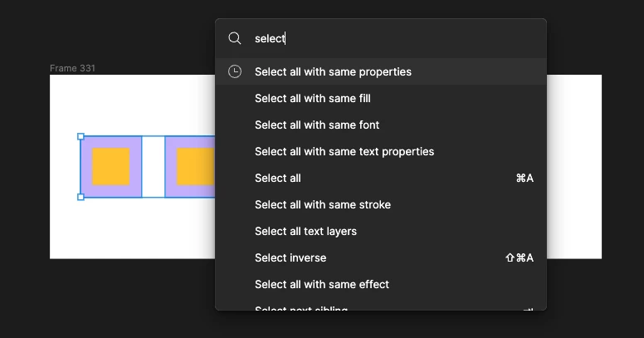Screen dimensions: 644x338
Task: Run "Select all with same properties"
Action: [x=381, y=71]
